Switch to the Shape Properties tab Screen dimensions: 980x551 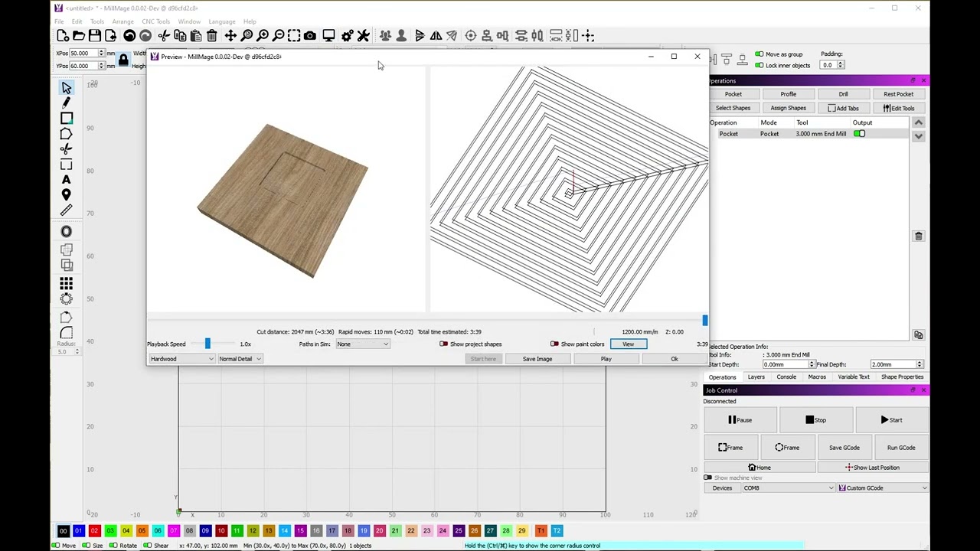902,377
